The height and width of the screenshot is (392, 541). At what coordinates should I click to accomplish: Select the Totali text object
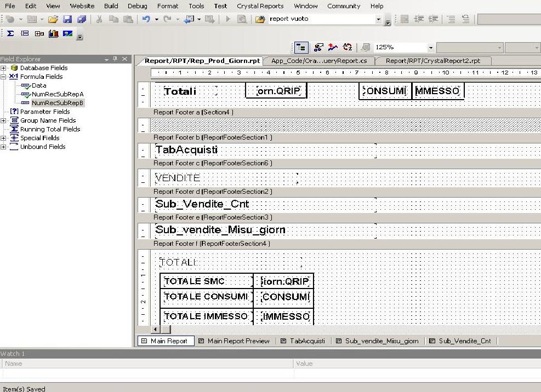click(x=190, y=91)
